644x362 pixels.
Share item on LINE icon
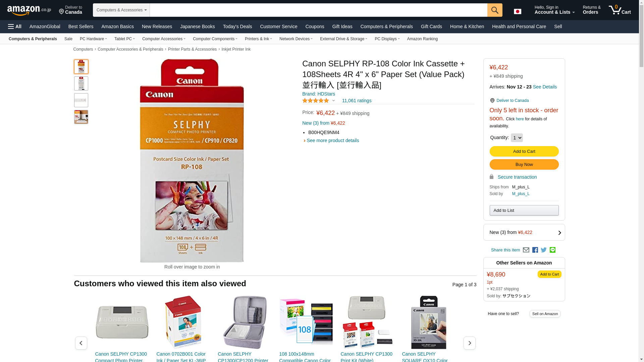click(552, 250)
